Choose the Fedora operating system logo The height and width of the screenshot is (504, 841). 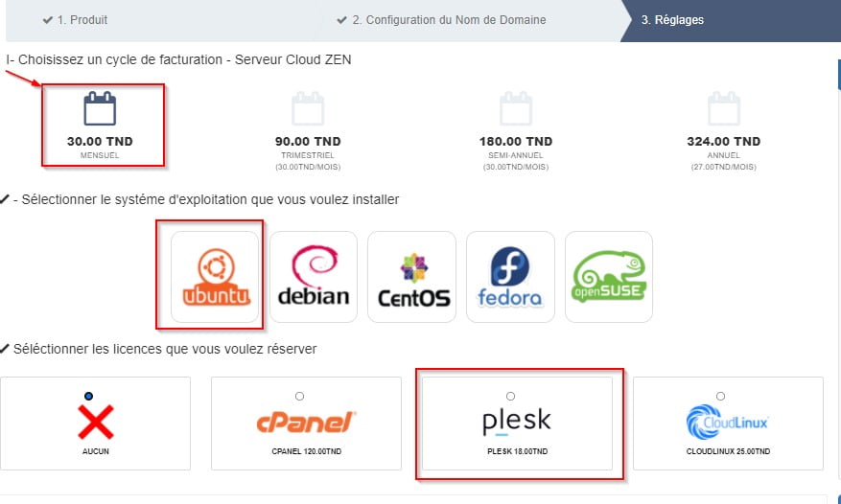point(510,276)
